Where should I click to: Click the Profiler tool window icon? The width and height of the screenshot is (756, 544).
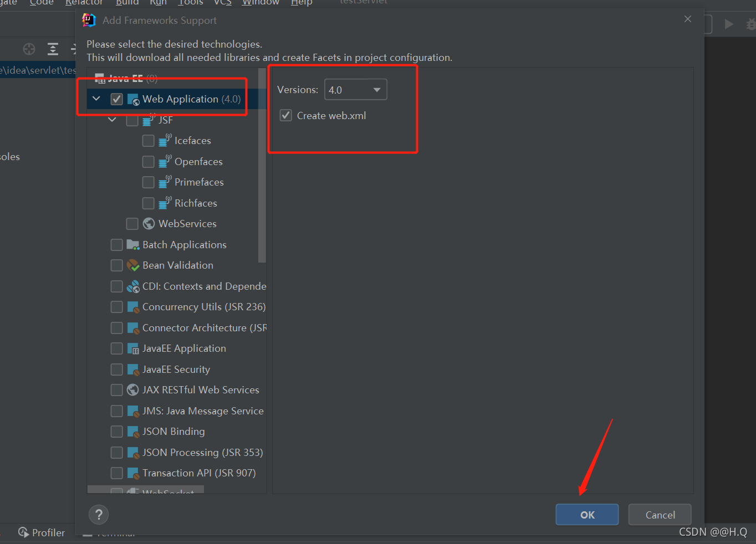23,532
